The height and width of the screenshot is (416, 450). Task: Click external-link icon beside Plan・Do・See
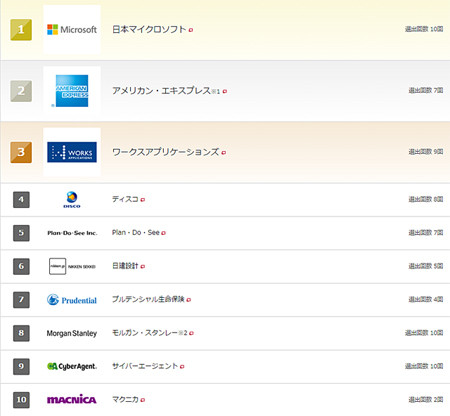163,233
